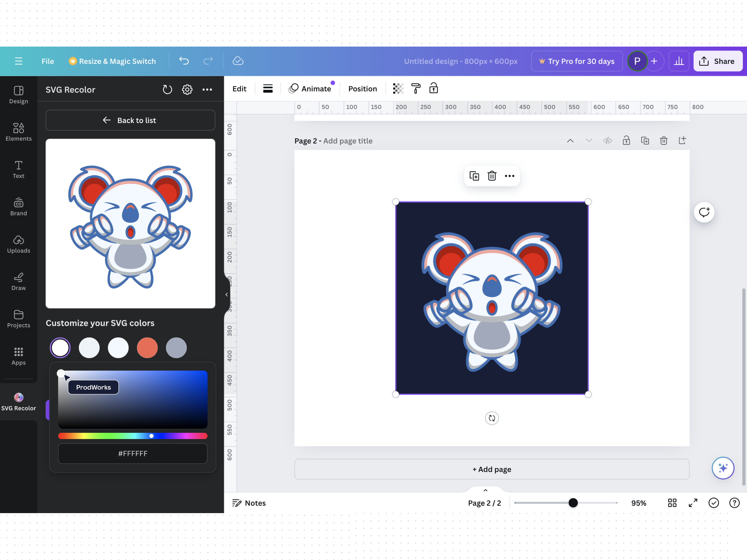
Task: Collapse the side panel with arrow handle
Action: (226, 295)
